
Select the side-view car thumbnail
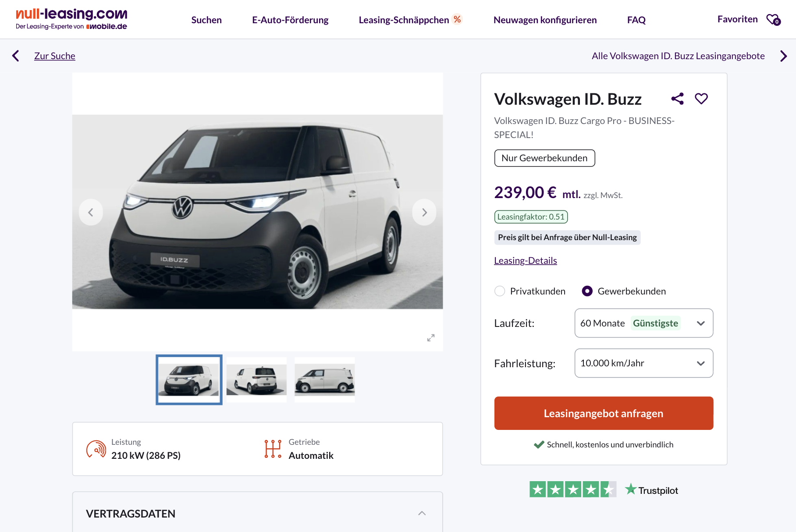tap(324, 379)
